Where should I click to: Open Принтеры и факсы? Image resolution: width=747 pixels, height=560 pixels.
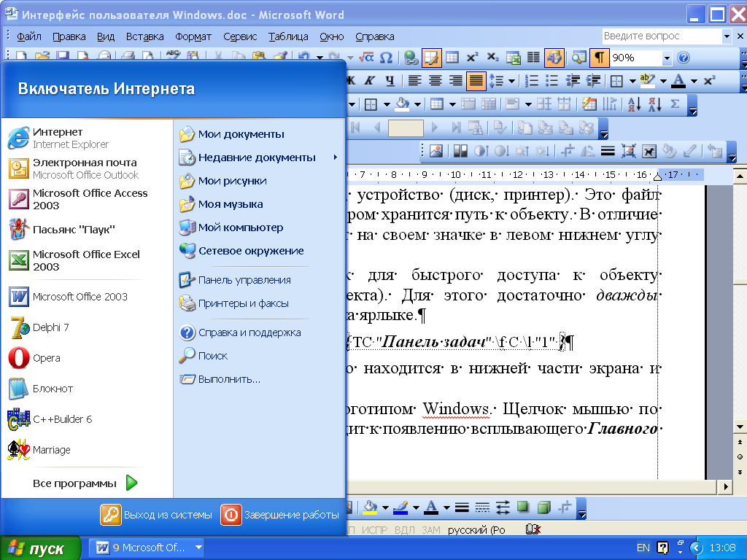coord(259,303)
